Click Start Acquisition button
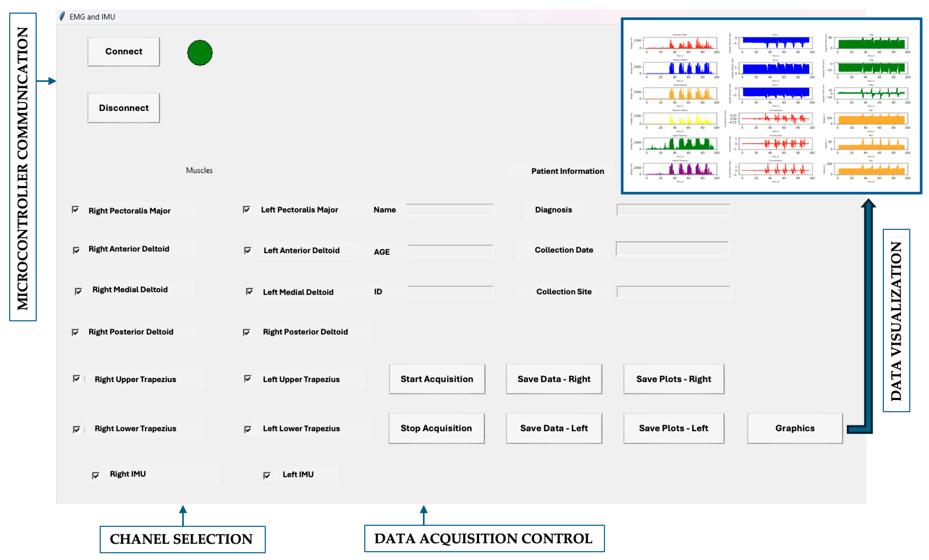 (437, 379)
